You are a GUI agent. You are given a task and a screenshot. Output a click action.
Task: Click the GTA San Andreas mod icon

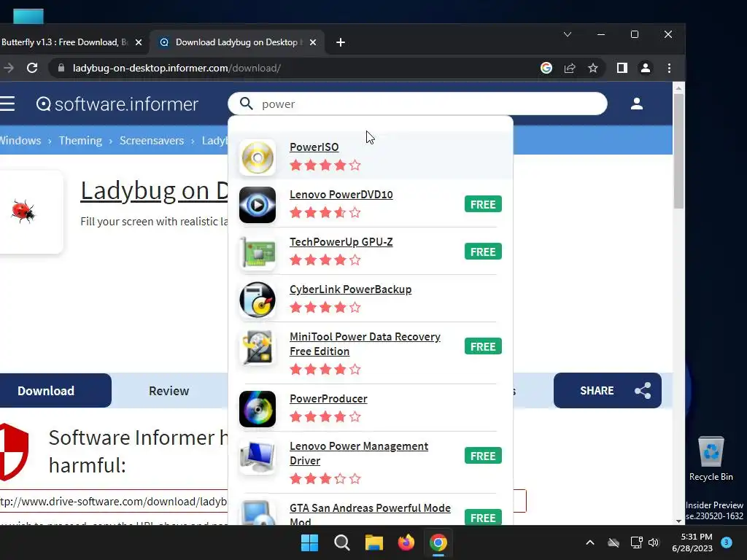click(x=258, y=513)
